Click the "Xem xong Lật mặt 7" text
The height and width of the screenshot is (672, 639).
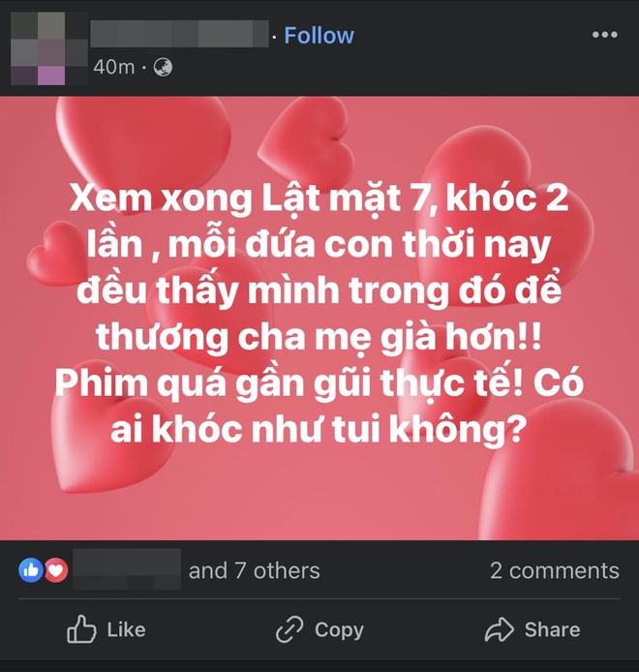pyautogui.click(x=248, y=199)
